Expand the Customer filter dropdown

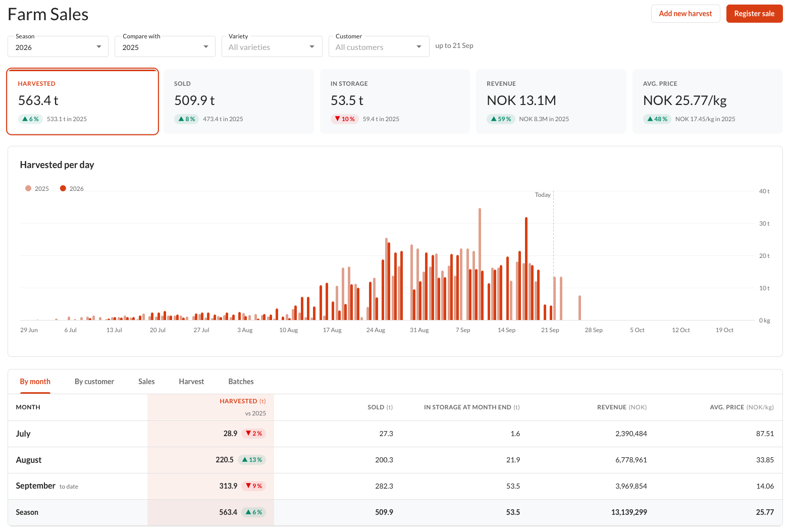point(379,46)
